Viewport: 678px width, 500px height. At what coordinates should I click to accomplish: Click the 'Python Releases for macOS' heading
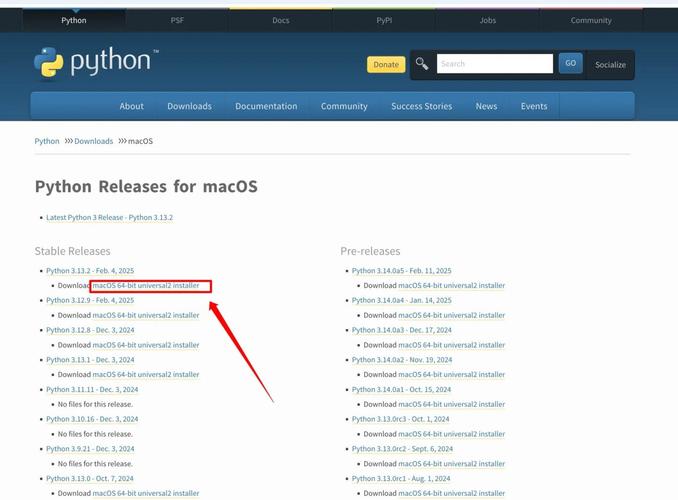pos(146,187)
